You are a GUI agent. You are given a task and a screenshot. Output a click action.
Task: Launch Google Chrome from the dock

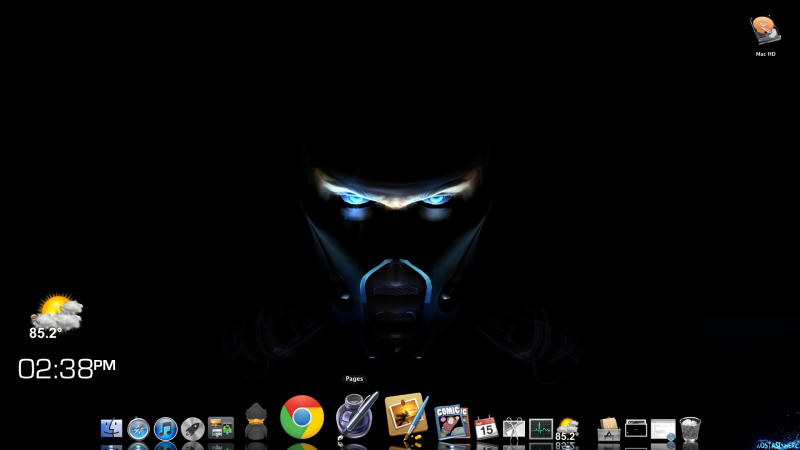pos(302,417)
